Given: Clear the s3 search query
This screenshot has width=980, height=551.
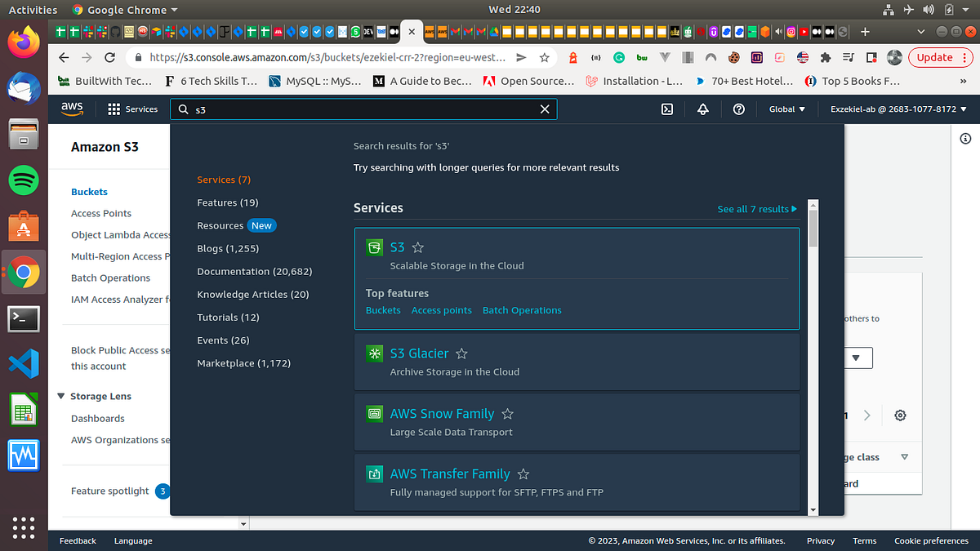Looking at the screenshot, I should 545,109.
